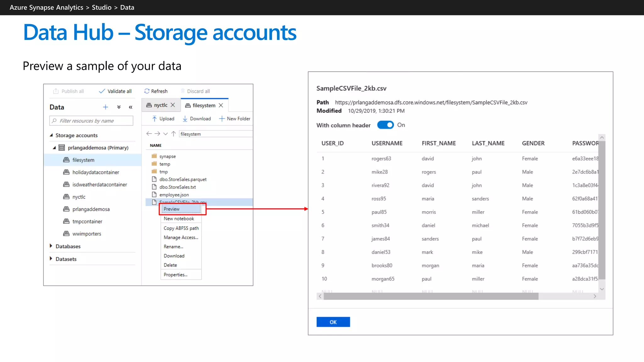Click the Download toolbar button
The height and width of the screenshot is (362, 644).
pos(197,118)
